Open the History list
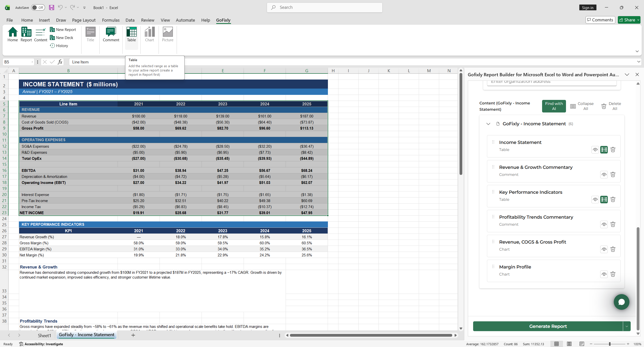Screen dimensions: 644x347 59,46
